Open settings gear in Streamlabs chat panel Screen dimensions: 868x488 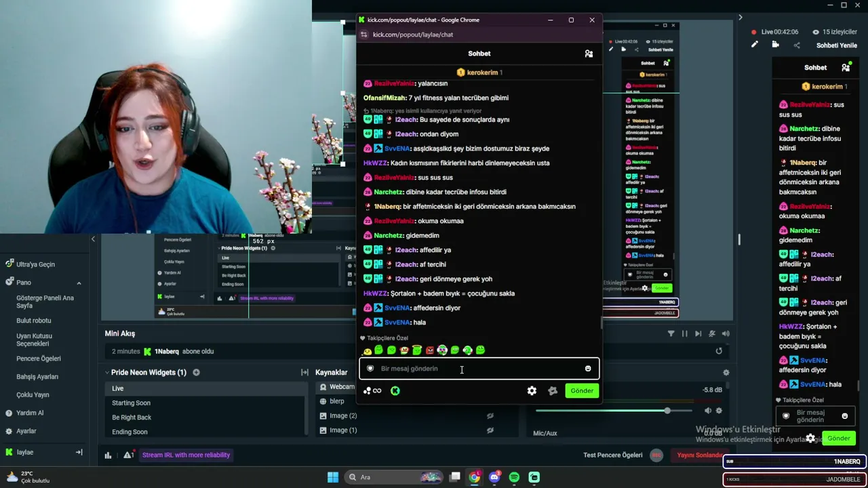[810, 439]
